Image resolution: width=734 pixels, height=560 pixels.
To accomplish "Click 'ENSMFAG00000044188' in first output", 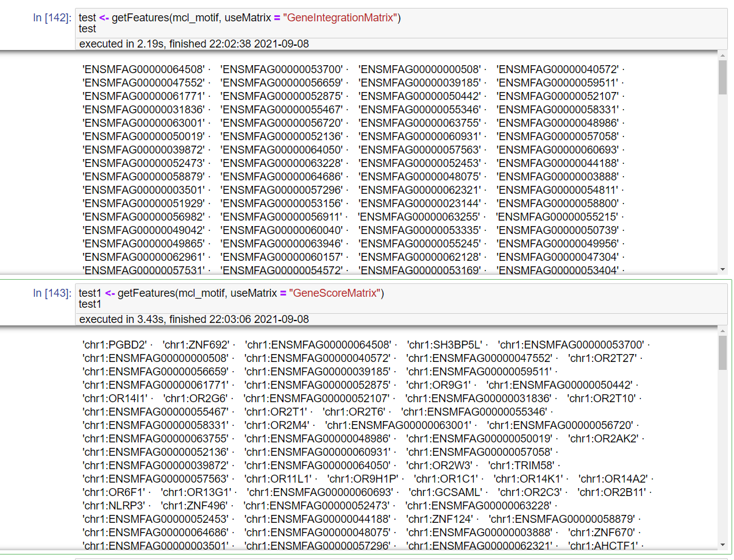I will [558, 163].
